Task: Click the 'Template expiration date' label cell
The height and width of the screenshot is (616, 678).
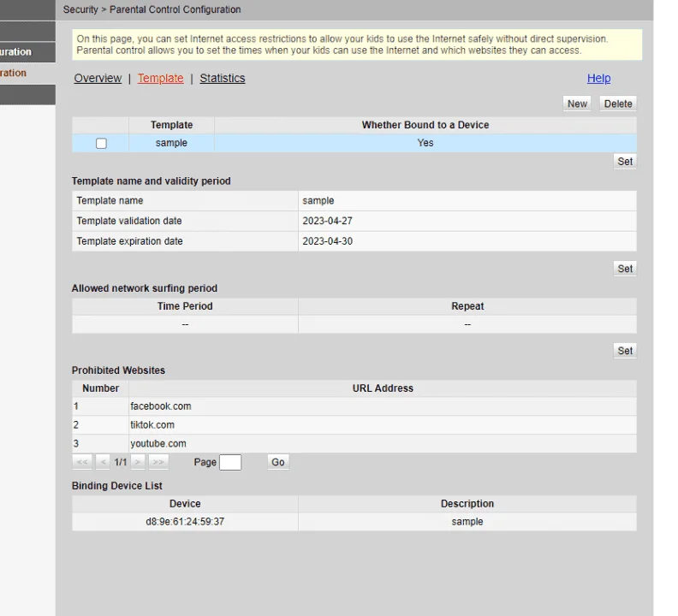Action: pyautogui.click(x=185, y=241)
